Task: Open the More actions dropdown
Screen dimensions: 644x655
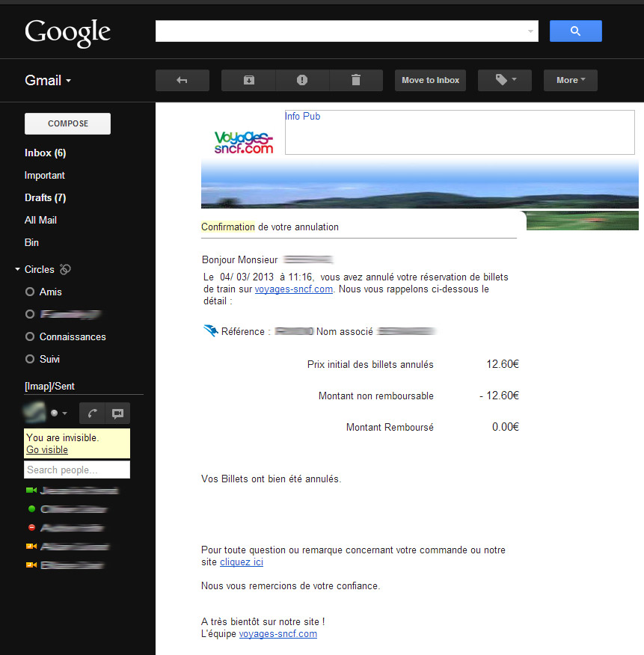Action: pos(570,80)
